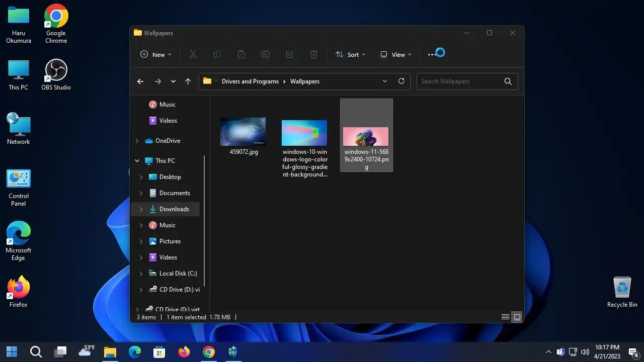This screenshot has height=362, width=644.
Task: Go back with the left arrow
Action: click(140, 81)
